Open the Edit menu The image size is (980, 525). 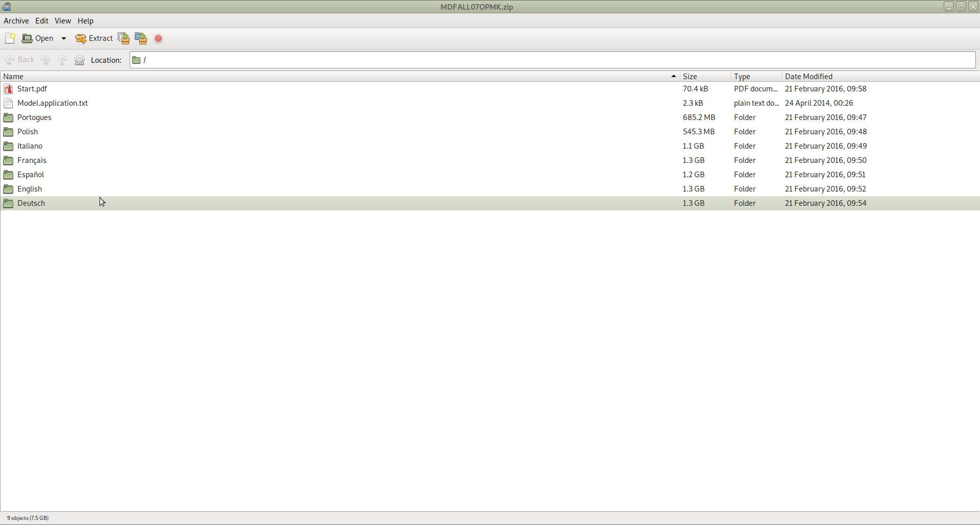[42, 21]
